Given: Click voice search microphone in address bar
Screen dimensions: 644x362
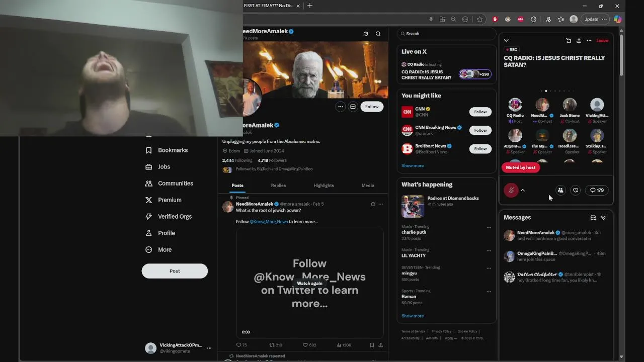Looking at the screenshot, I should tap(431, 19).
